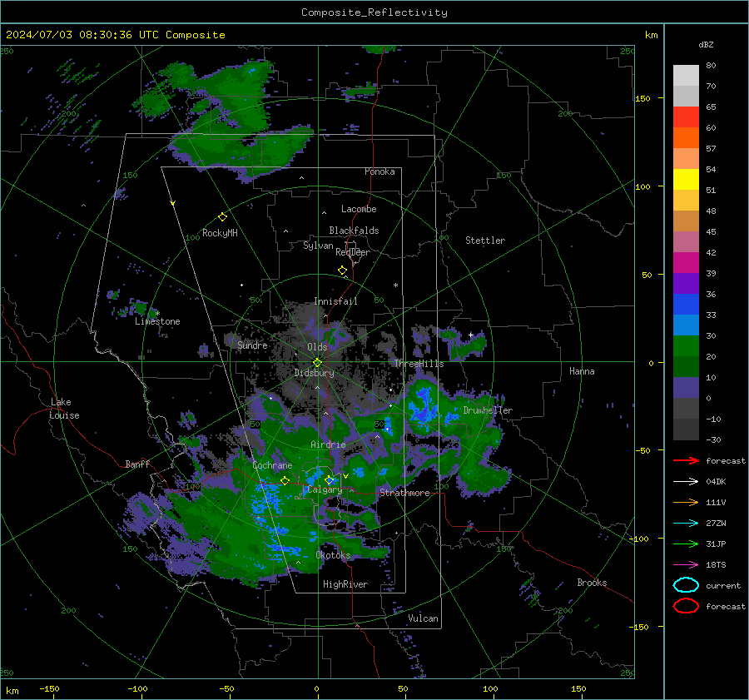
Task: Click the Sylvan label on map
Action: 318,246
